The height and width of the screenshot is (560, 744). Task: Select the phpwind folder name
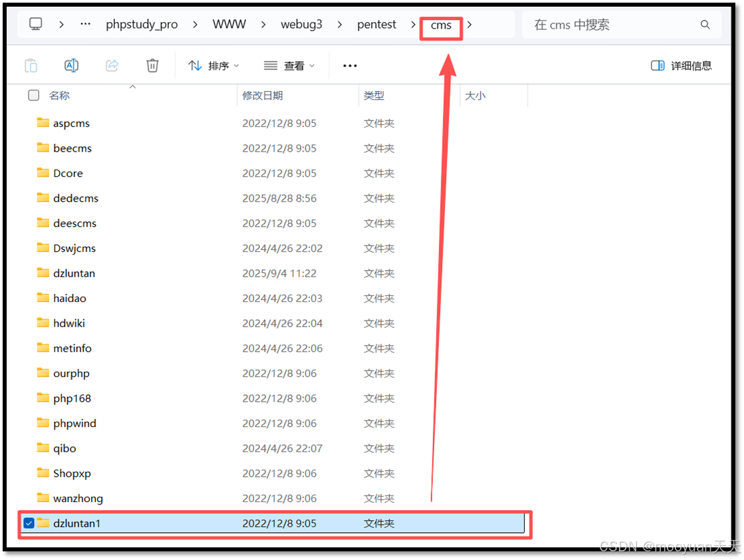[74, 423]
